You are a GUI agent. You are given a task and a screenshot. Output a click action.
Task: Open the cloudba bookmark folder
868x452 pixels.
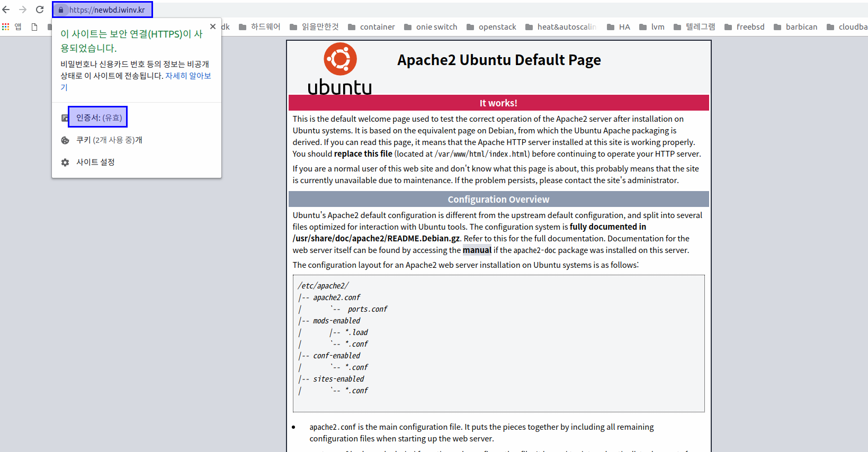point(847,26)
